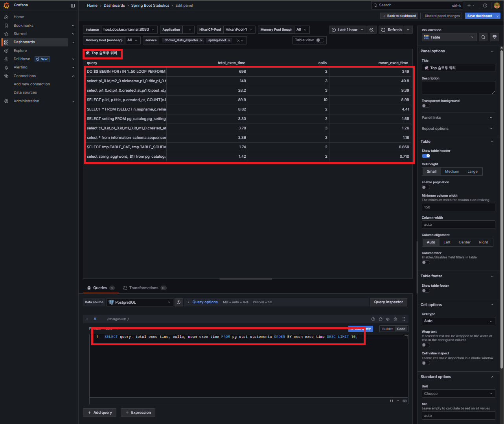Open the Instance host.docker.internal:8080 dropdown
Screen dimensions: 504x424
[x=130, y=29]
